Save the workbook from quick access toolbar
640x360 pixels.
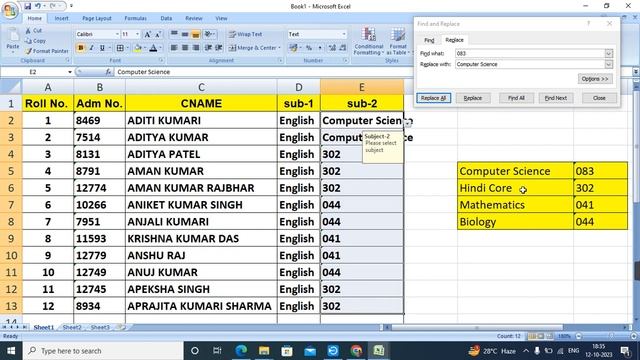(28, 6)
